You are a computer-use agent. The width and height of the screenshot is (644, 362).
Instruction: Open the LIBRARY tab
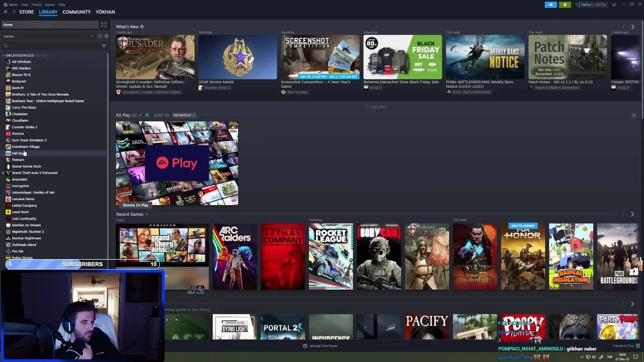point(48,12)
